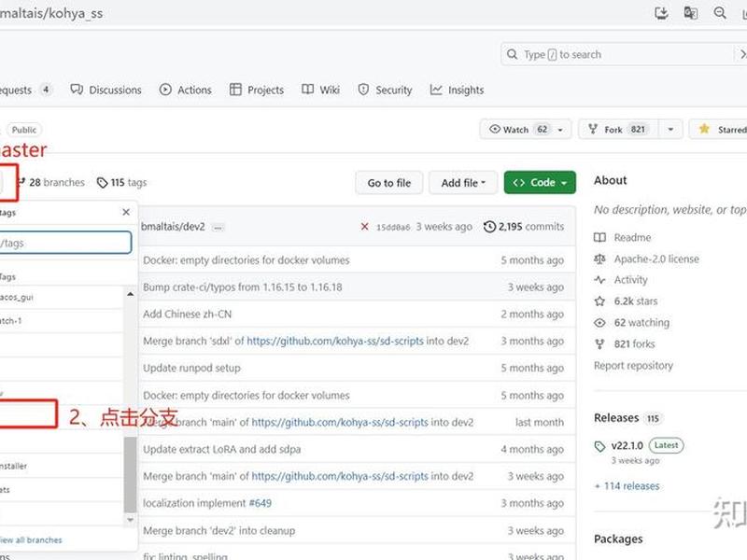Click the browser zoom magnifier icon
Screen dimensions: 747x560
pyautogui.click(x=720, y=13)
